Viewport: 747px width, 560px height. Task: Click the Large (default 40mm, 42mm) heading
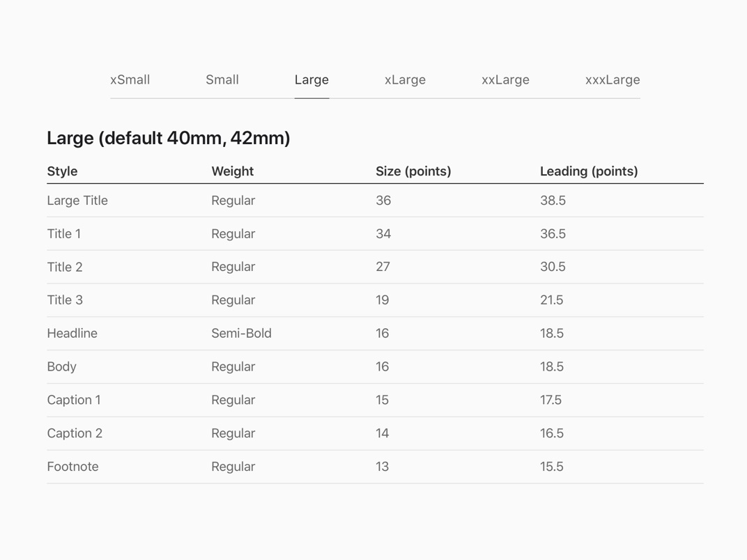click(169, 138)
